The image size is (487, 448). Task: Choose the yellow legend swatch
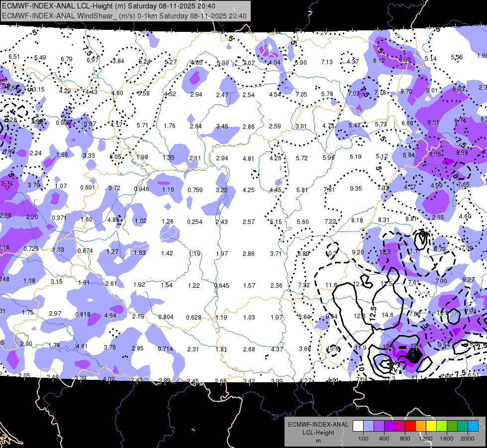coord(431,426)
